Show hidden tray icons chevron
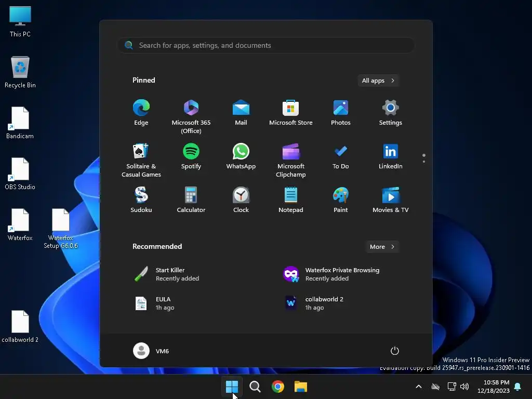The image size is (532, 399). (x=419, y=387)
